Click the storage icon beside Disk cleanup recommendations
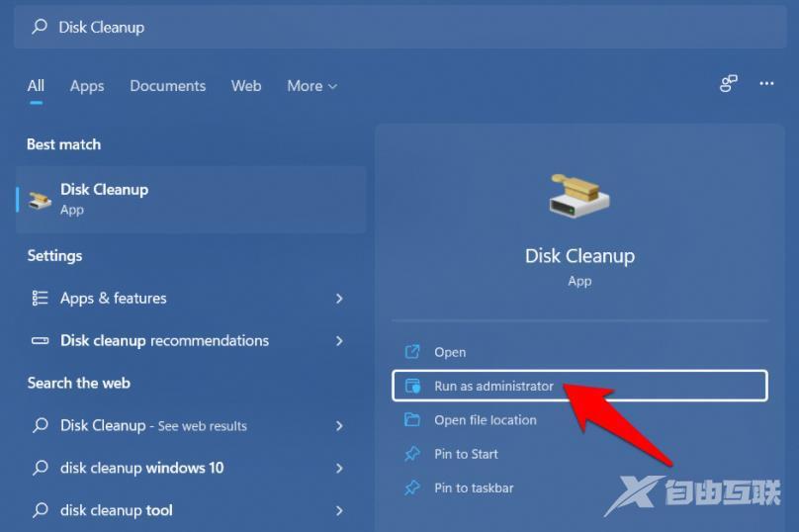 (x=41, y=340)
